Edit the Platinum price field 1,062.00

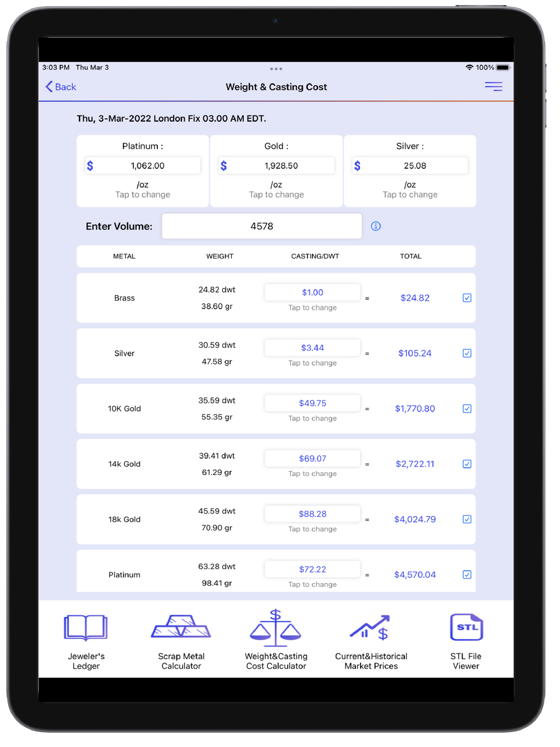click(x=143, y=166)
